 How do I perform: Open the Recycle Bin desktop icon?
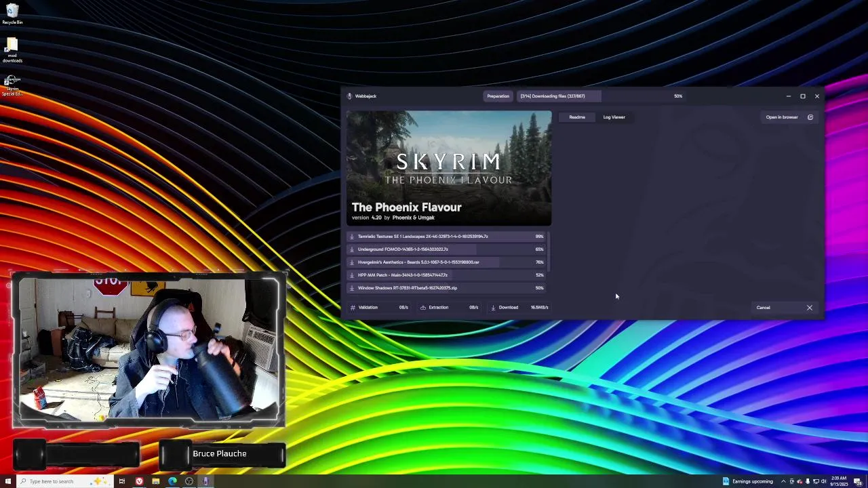(x=12, y=14)
